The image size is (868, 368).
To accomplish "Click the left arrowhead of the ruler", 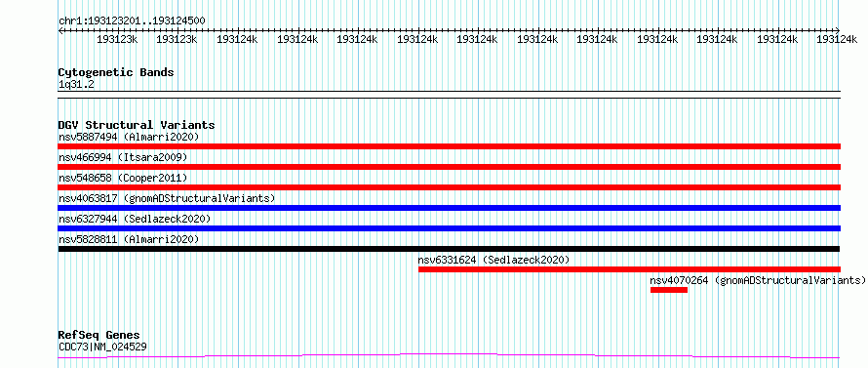I will [60, 31].
